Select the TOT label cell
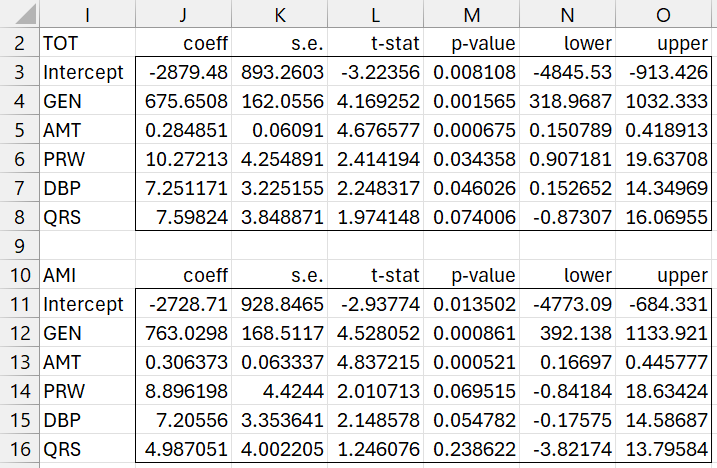 (85, 43)
